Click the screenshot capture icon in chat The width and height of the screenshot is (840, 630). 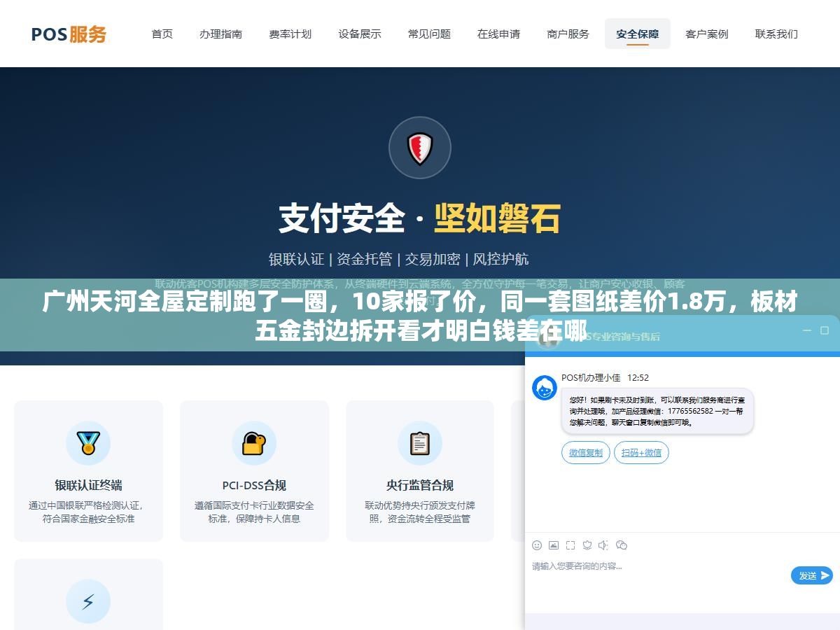pos(570,545)
